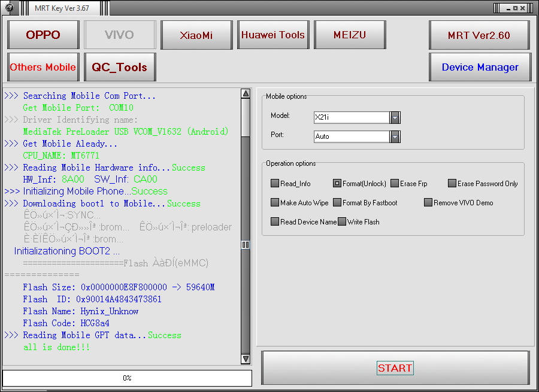Image resolution: width=539 pixels, height=392 pixels.
Task: Enable Remove VIVO Demo checkbox
Action: click(428, 203)
